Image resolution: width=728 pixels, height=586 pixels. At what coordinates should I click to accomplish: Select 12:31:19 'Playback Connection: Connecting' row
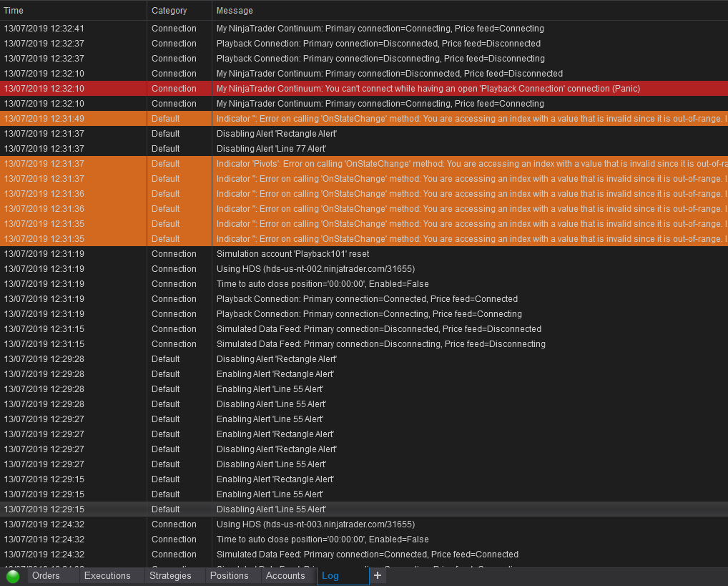click(x=364, y=313)
